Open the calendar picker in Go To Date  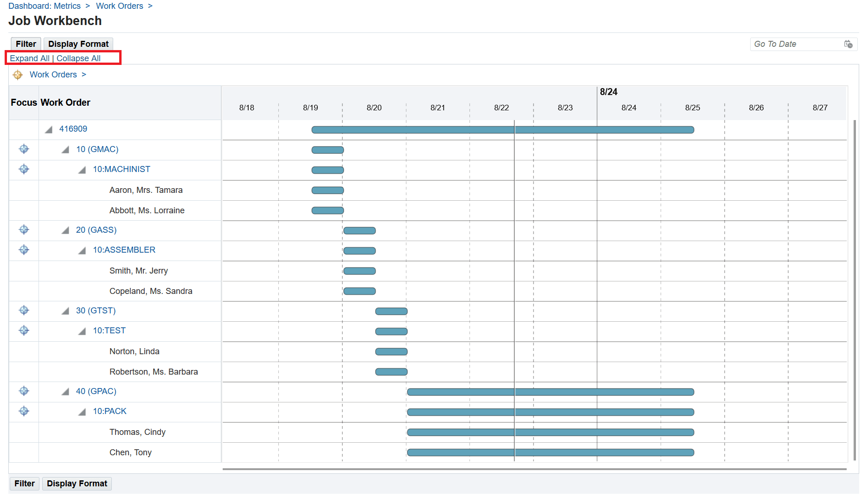[x=848, y=44]
